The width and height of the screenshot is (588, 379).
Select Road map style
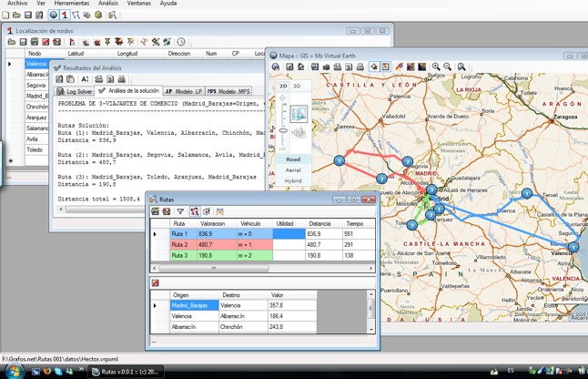[293, 159]
